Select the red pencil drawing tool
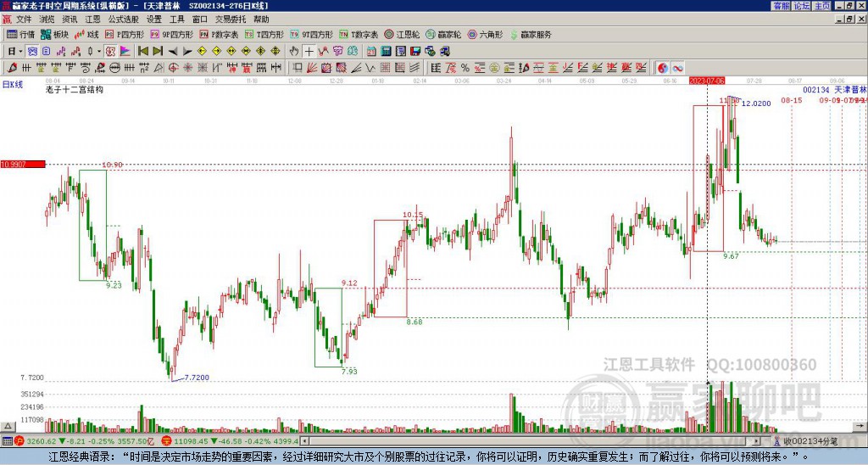 pos(12,68)
